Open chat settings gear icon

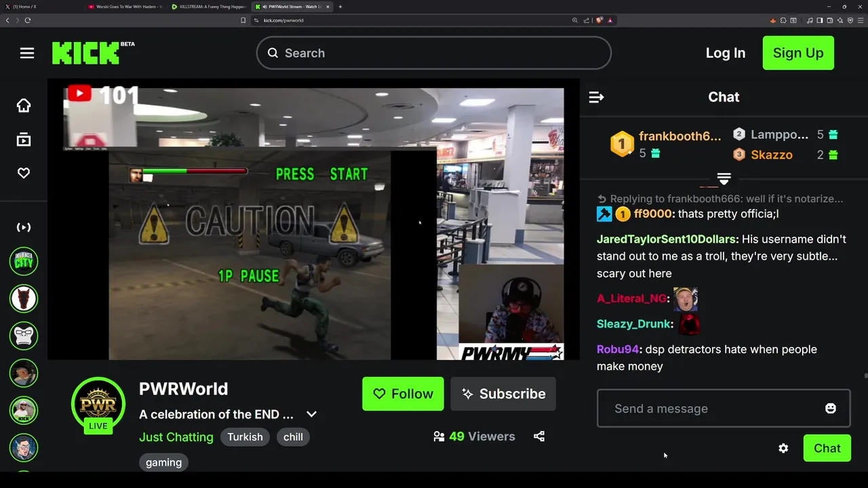[x=783, y=448]
